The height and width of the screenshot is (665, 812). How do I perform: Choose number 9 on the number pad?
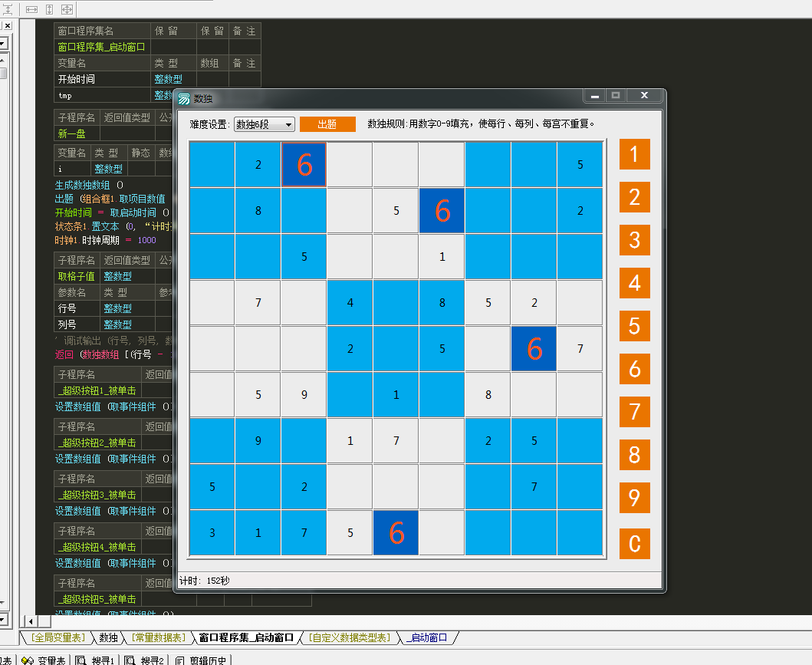pyautogui.click(x=634, y=498)
